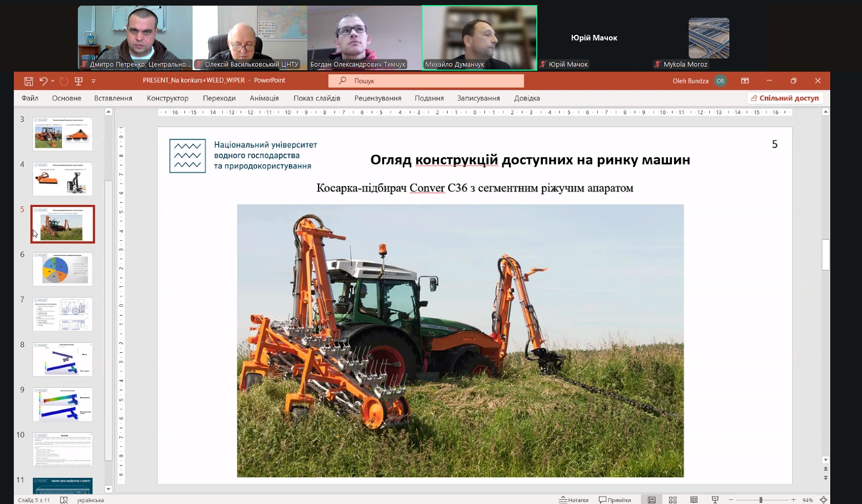Click the Спільний доступ share button
The image size is (862, 504).
[x=785, y=98]
